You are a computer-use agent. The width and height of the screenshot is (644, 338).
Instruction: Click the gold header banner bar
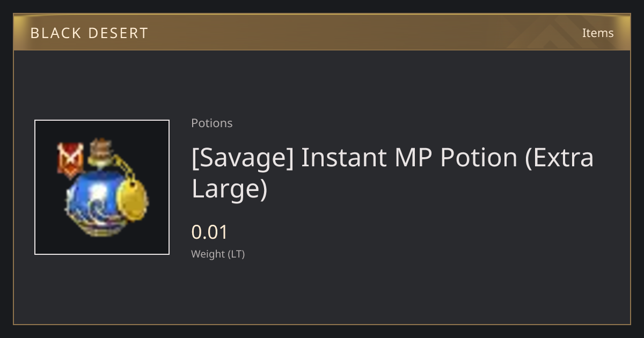click(322, 32)
